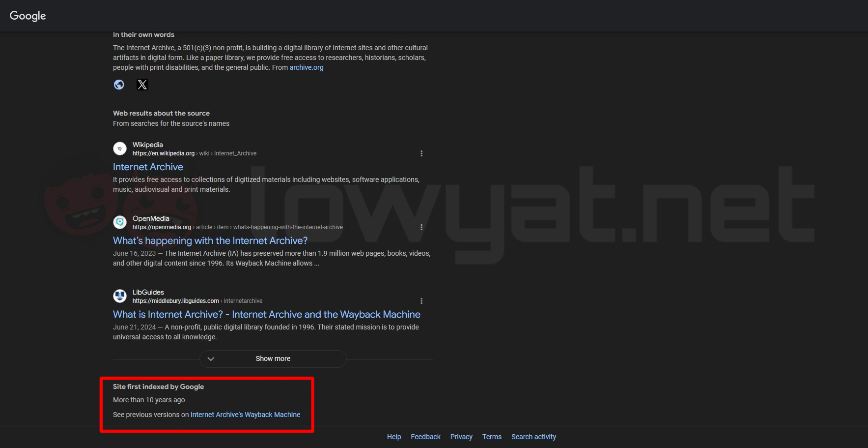Image resolution: width=868 pixels, height=448 pixels.
Task: Open the website globe icon
Action: tap(119, 85)
